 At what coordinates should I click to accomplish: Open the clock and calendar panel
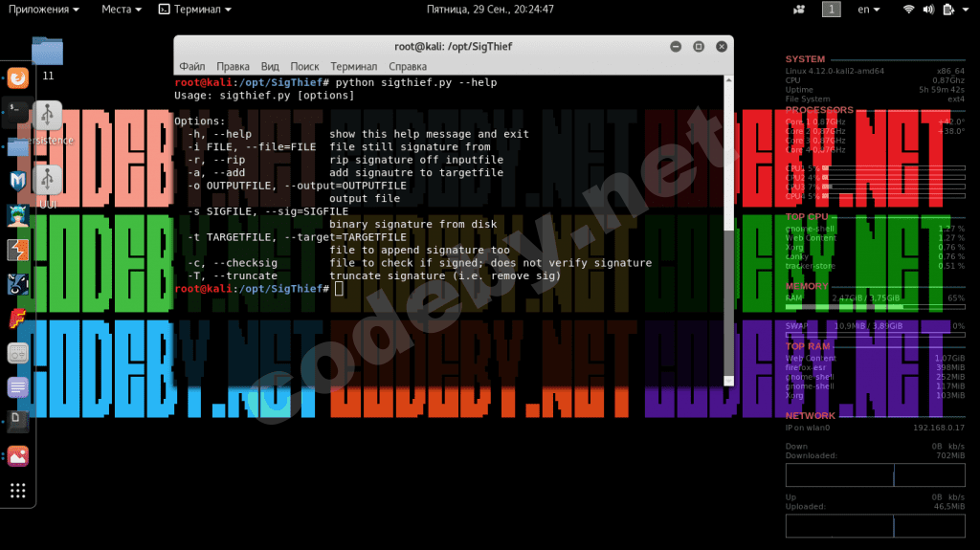490,10
